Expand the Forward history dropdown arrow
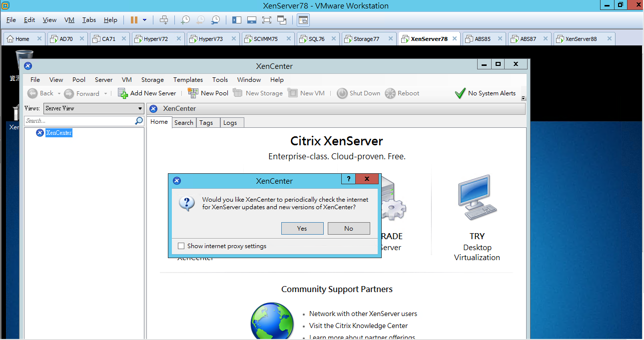 [x=105, y=93]
